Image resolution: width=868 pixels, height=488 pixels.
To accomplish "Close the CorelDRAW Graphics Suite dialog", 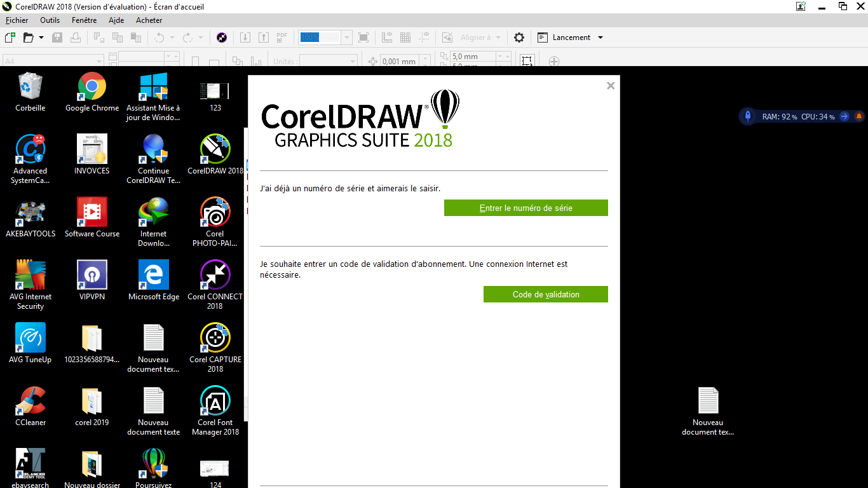I will 611,86.
